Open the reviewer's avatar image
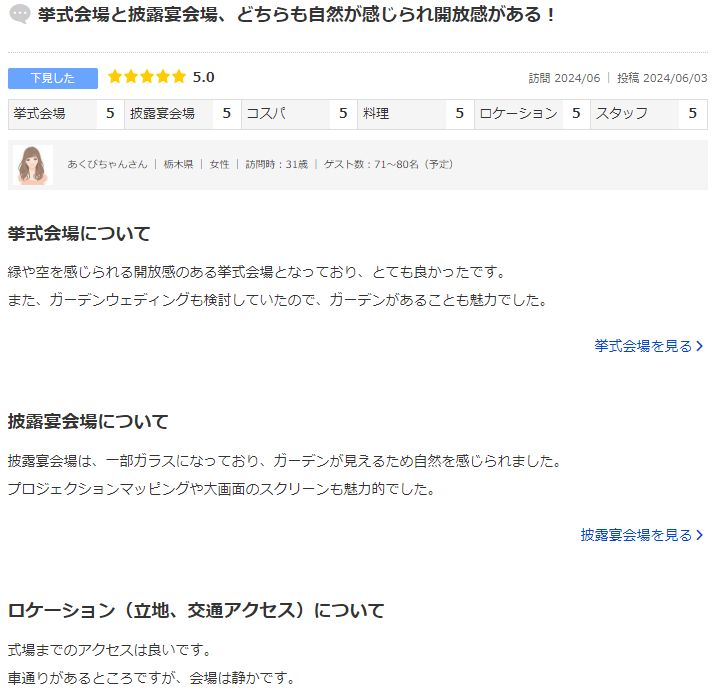726x691 pixels. (32, 165)
